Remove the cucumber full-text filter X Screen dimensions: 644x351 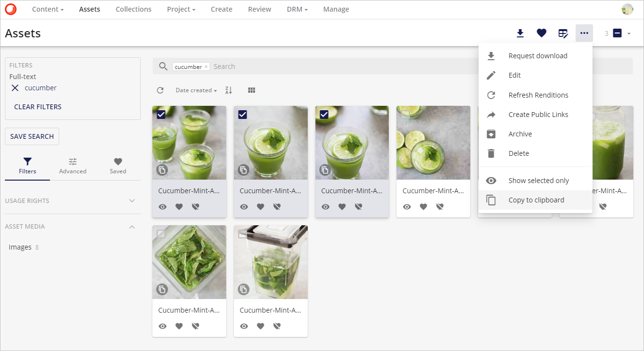(15, 88)
